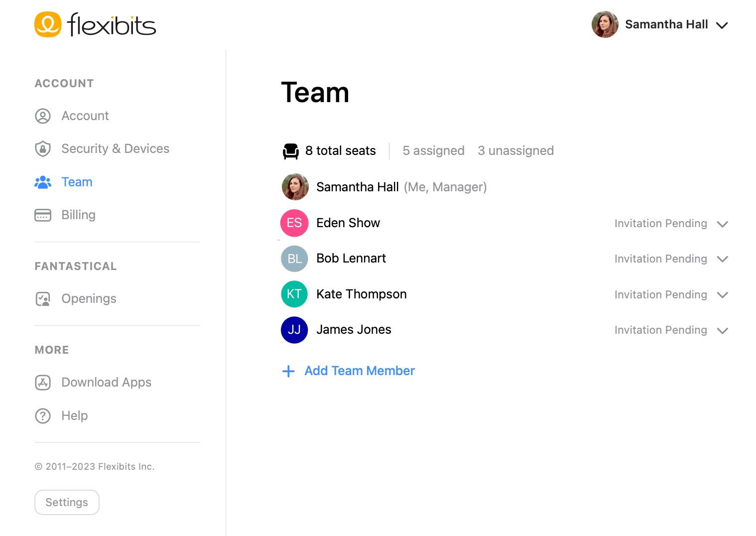The image size is (756, 536).
Task: Click the (Me, Manager) label
Action: click(445, 187)
